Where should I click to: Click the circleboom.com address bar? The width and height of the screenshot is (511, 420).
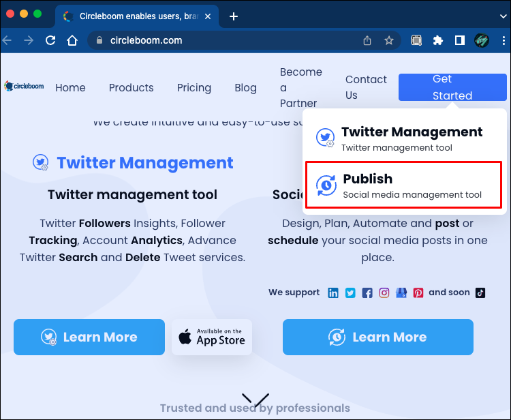point(225,40)
